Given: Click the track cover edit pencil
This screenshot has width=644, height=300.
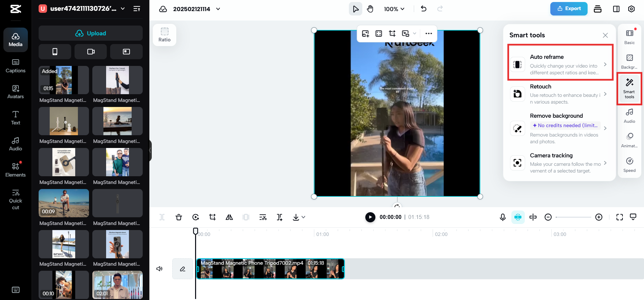Looking at the screenshot, I should point(183,269).
